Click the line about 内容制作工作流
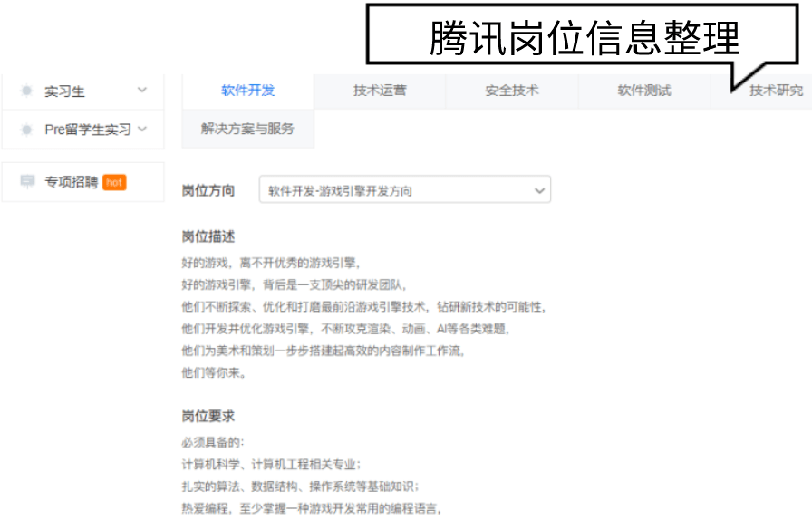Screen dimensions: 812x520 click(324, 351)
